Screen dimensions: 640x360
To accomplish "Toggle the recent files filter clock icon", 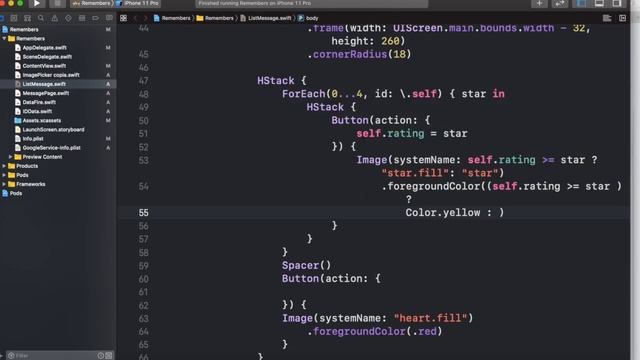I will coord(101,356).
